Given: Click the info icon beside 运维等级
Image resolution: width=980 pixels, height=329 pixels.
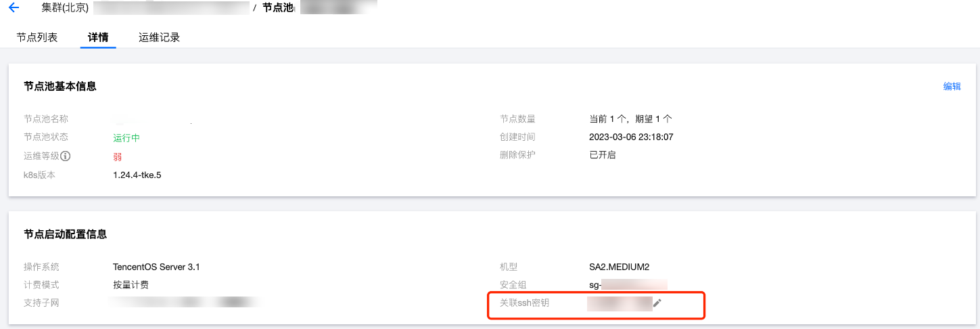Looking at the screenshot, I should point(66,156).
